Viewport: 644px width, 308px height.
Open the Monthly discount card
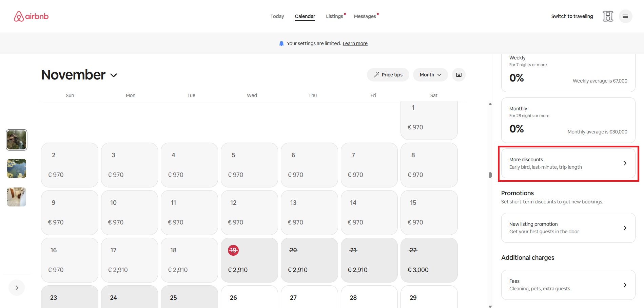(x=568, y=120)
